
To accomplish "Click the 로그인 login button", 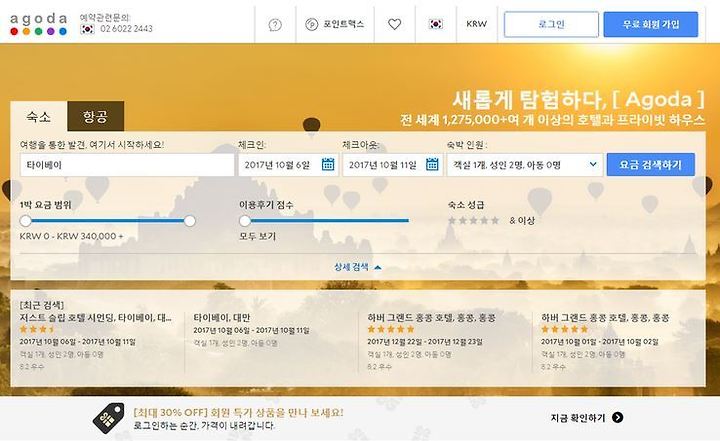I will 551,24.
